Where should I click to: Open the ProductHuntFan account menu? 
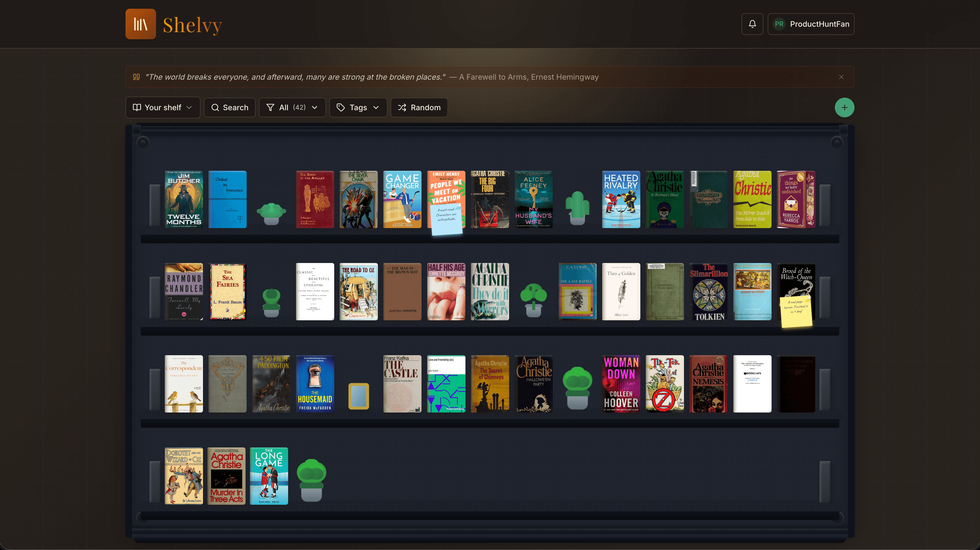pyautogui.click(x=811, y=23)
